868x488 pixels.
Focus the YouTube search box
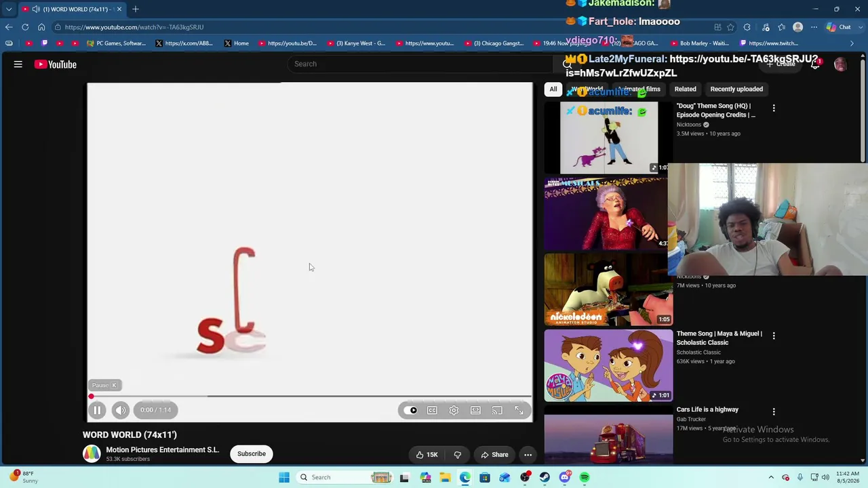coord(420,64)
